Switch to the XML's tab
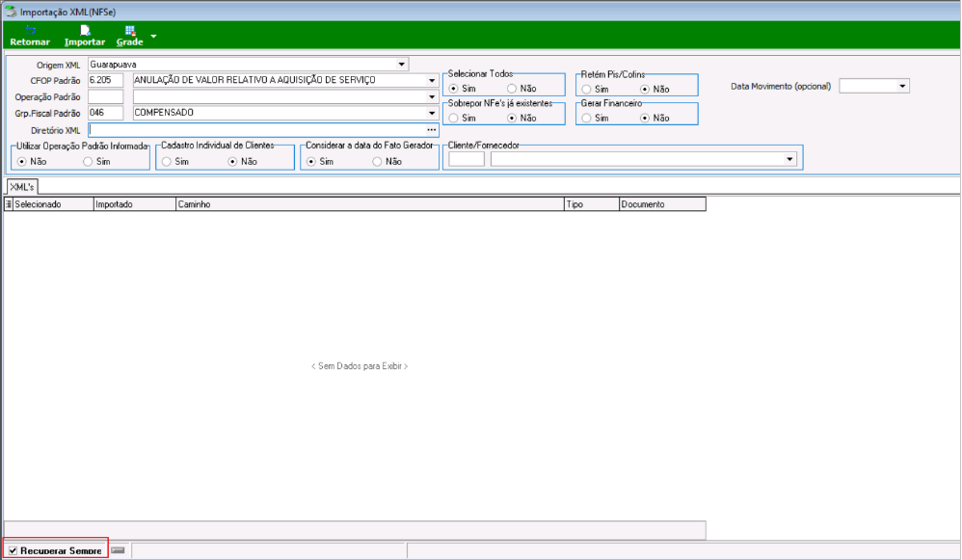This screenshot has width=962, height=560. (22, 186)
